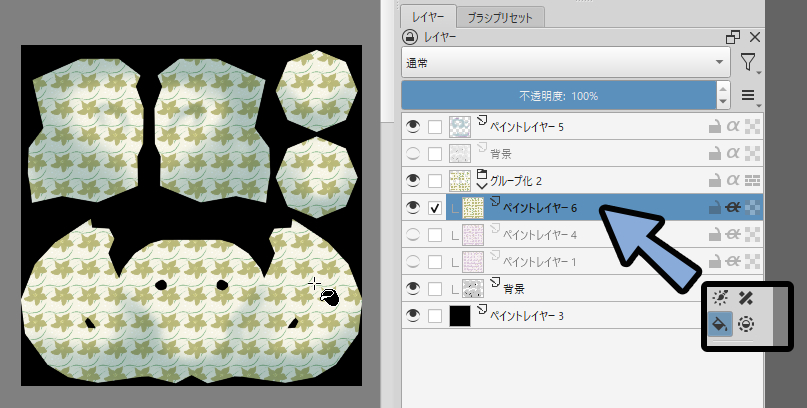Show ペイントレイヤー 4 using its eye icon
This screenshot has height=408, width=807.
[413, 235]
